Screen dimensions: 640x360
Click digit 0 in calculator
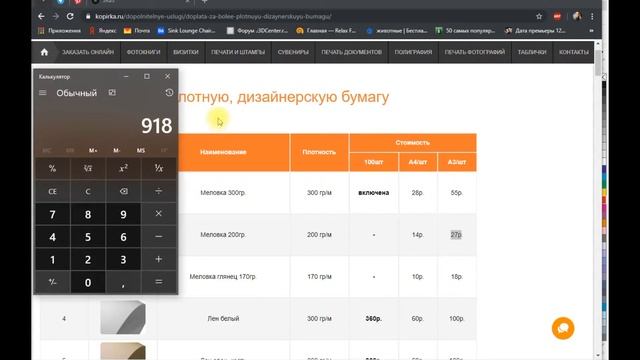coord(88,282)
